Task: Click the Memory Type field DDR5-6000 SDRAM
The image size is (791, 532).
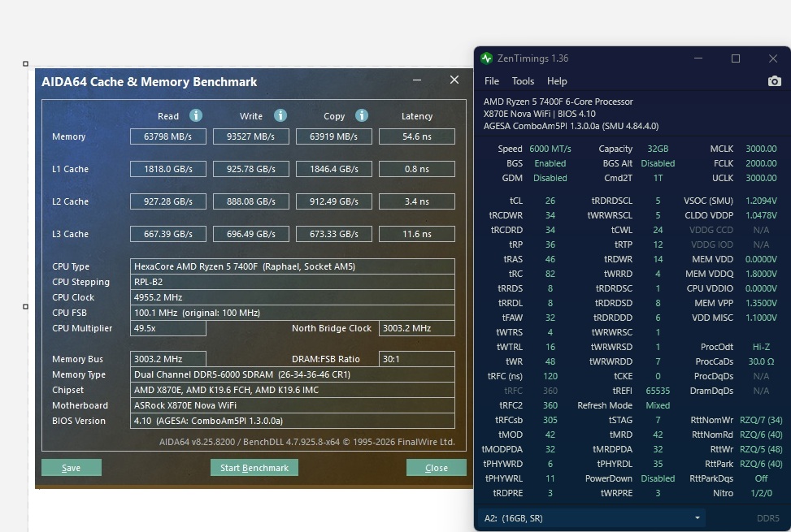Action: 293,374
